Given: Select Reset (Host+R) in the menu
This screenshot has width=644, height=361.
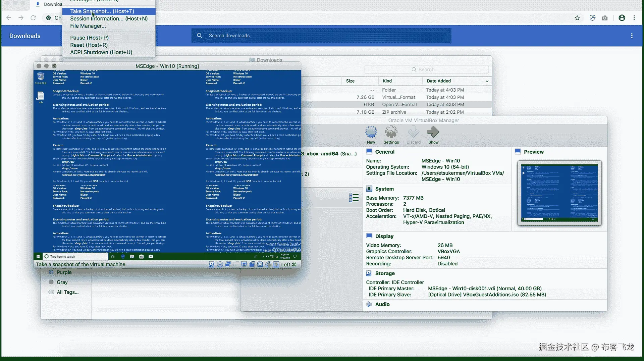Looking at the screenshot, I should 109,45.
